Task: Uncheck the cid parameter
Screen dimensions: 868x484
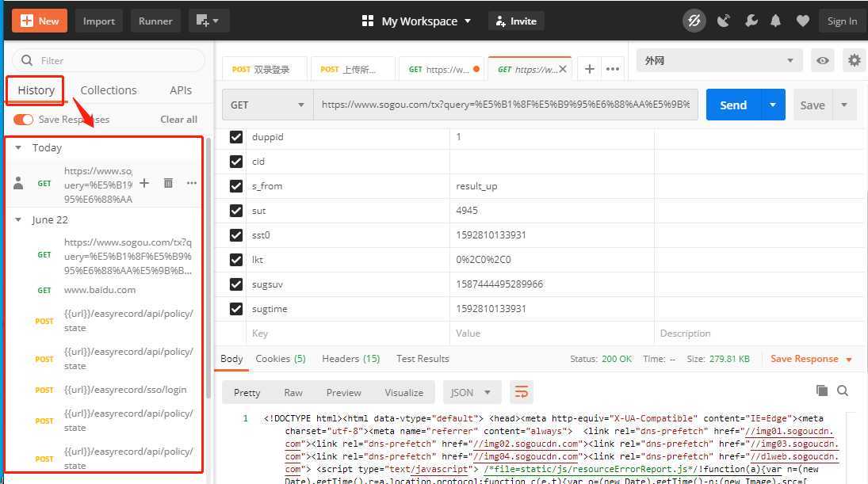Action: pos(236,162)
